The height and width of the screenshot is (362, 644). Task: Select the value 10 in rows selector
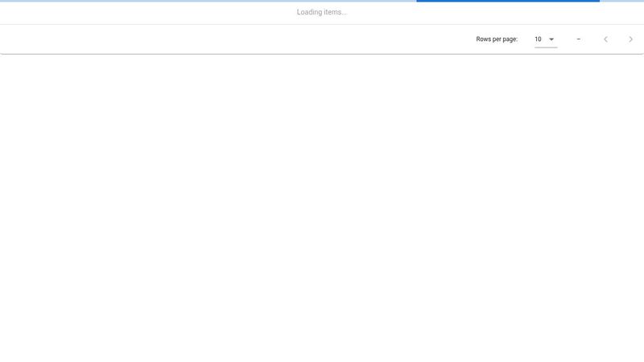pos(538,39)
